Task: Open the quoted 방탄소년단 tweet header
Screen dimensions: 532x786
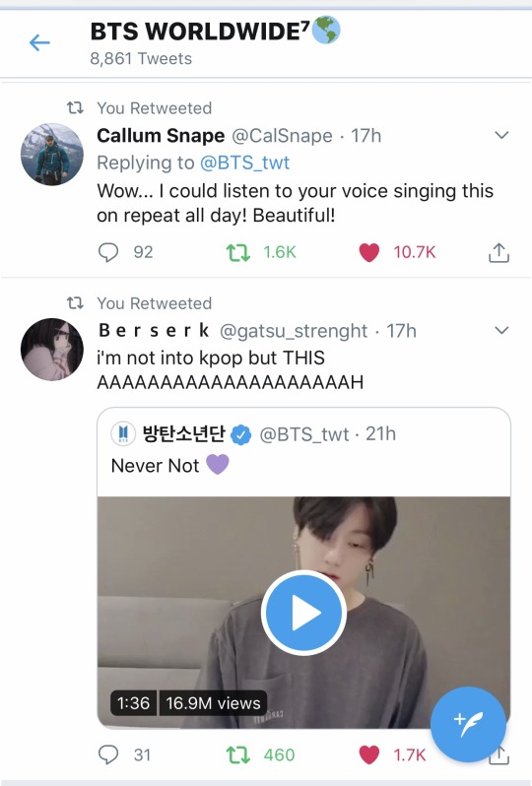Action: coord(253,434)
